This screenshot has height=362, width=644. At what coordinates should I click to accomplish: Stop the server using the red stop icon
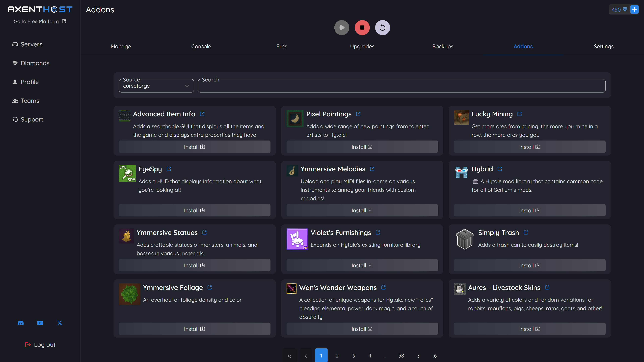[362, 27]
